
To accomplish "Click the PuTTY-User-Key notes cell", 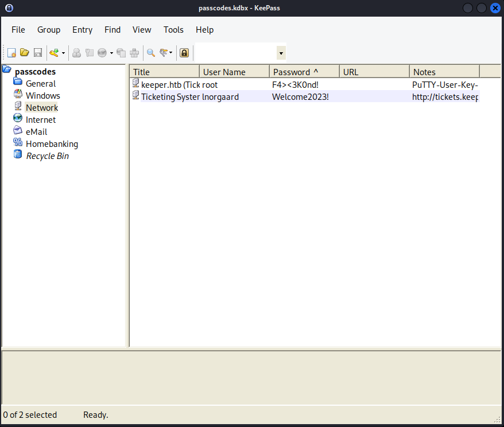I will click(x=445, y=85).
